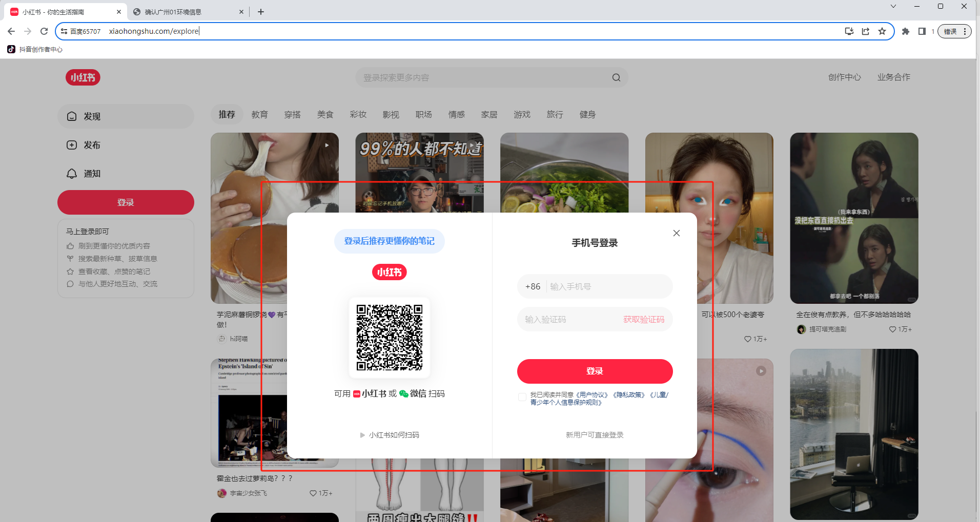This screenshot has height=522, width=980.
Task: Select the 推荐 category tab
Action: click(227, 114)
